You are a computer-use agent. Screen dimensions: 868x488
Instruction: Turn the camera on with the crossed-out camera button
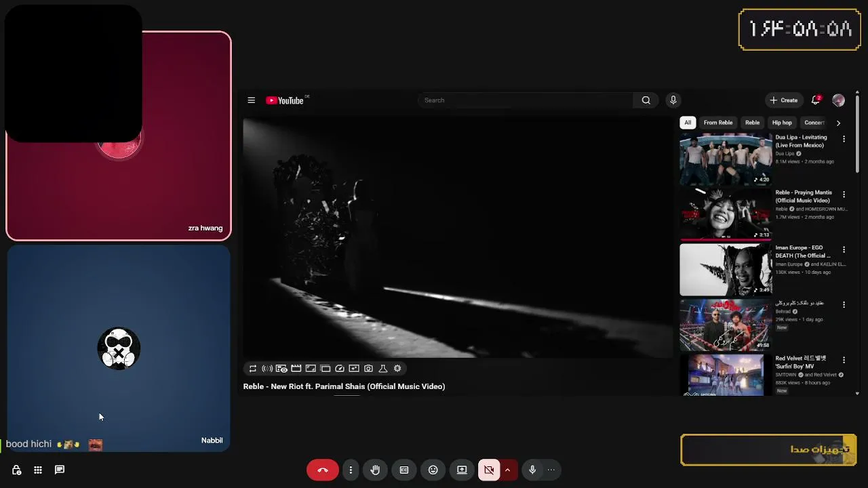tap(489, 470)
